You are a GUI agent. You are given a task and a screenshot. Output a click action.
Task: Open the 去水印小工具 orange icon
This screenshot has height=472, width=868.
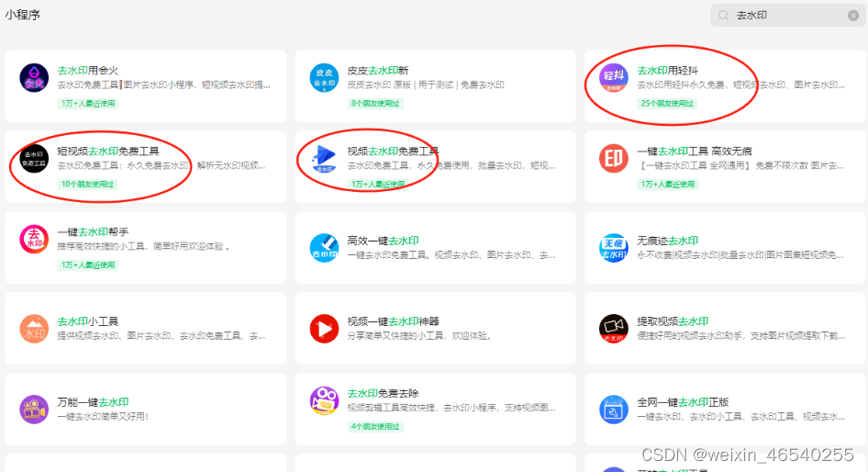click(34, 329)
